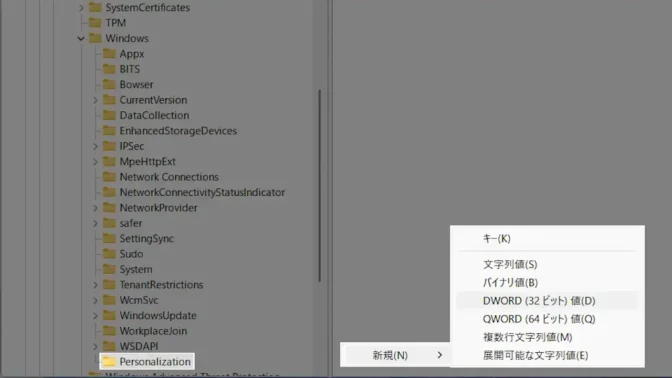672x378 pixels.
Task: Select the TPM key label
Action: click(116, 23)
